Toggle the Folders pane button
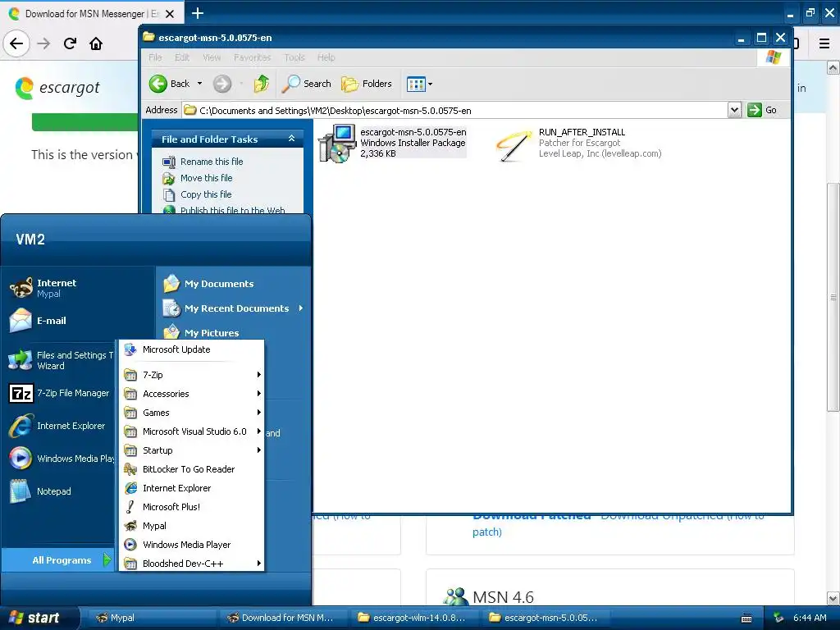Image resolution: width=840 pixels, height=630 pixels. pos(367,84)
